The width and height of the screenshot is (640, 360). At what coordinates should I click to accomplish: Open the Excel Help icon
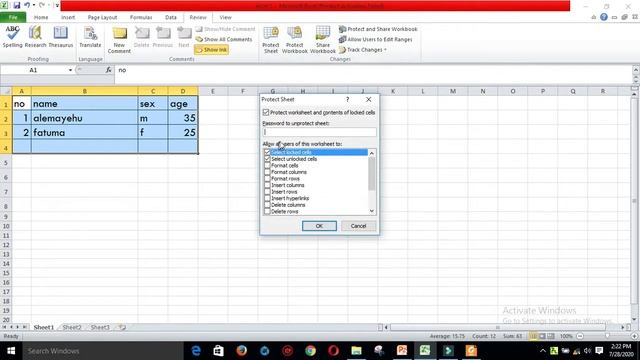(604, 17)
